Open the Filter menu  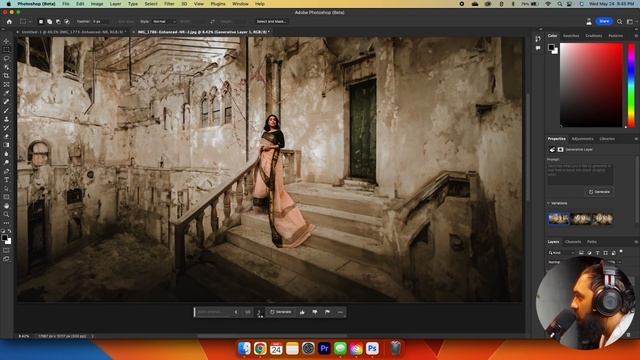click(169, 4)
